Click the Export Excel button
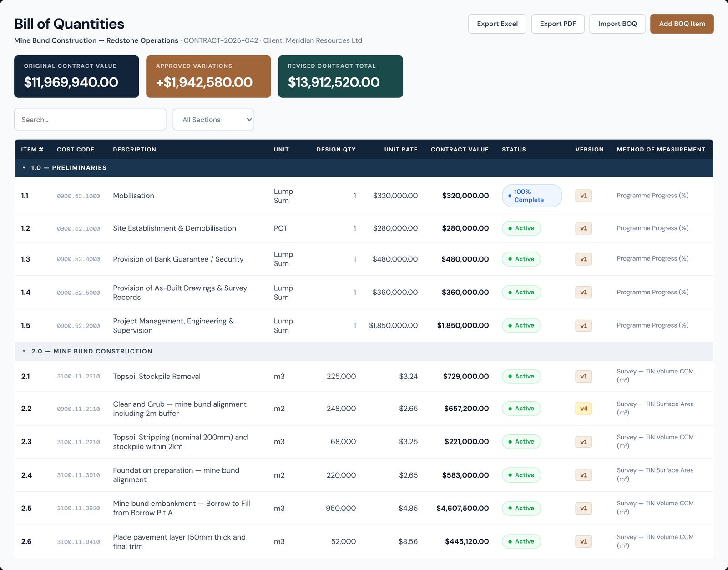This screenshot has width=728, height=570. point(497,24)
